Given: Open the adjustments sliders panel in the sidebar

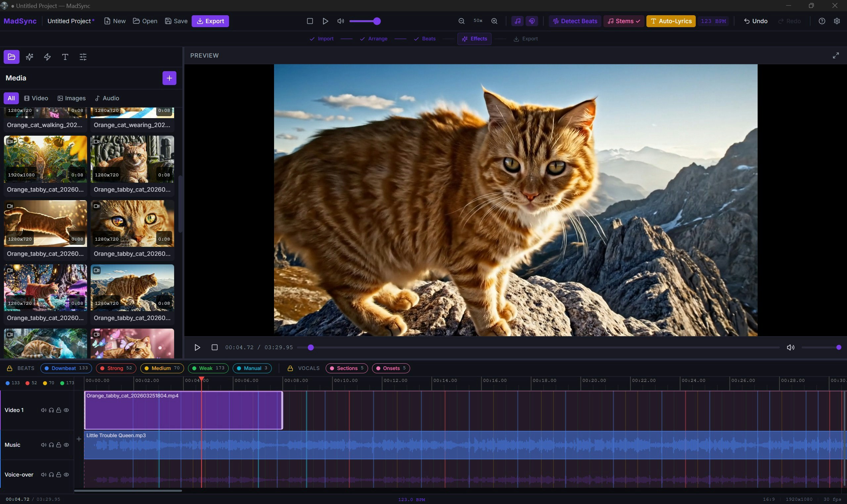Looking at the screenshot, I should point(82,57).
